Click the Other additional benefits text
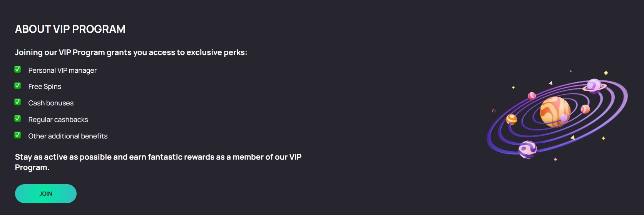Screen dimensions: 644x215 click(x=68, y=136)
